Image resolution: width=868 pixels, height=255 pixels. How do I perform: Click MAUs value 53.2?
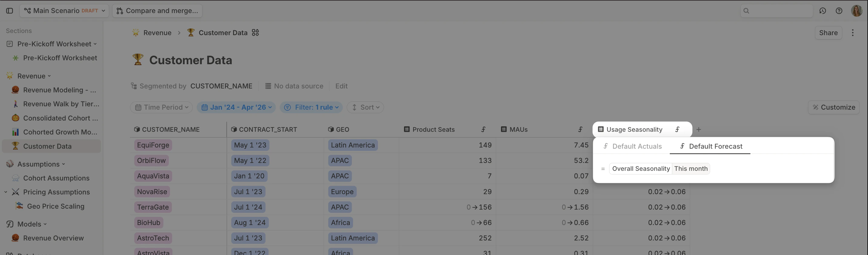tap(581, 161)
